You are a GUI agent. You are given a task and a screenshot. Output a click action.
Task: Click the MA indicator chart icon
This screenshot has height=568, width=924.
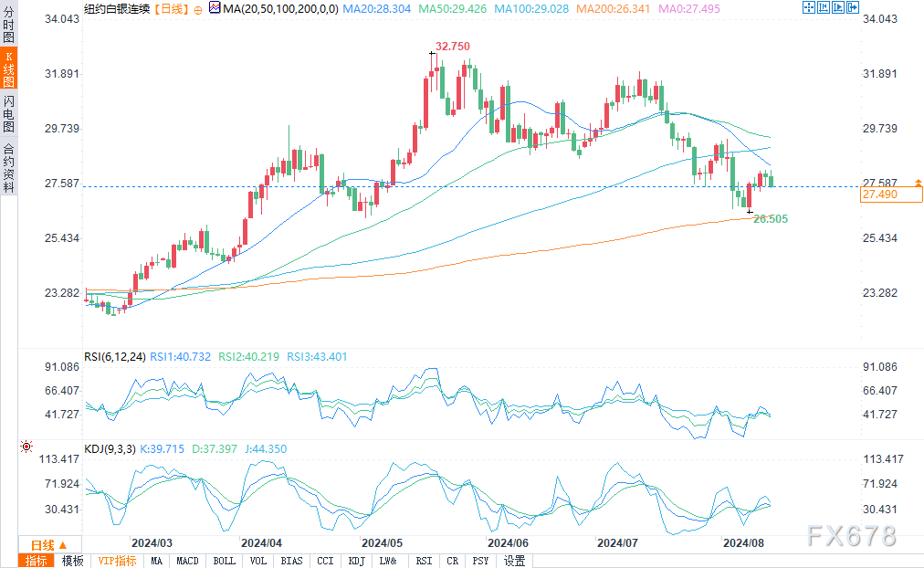point(214,8)
